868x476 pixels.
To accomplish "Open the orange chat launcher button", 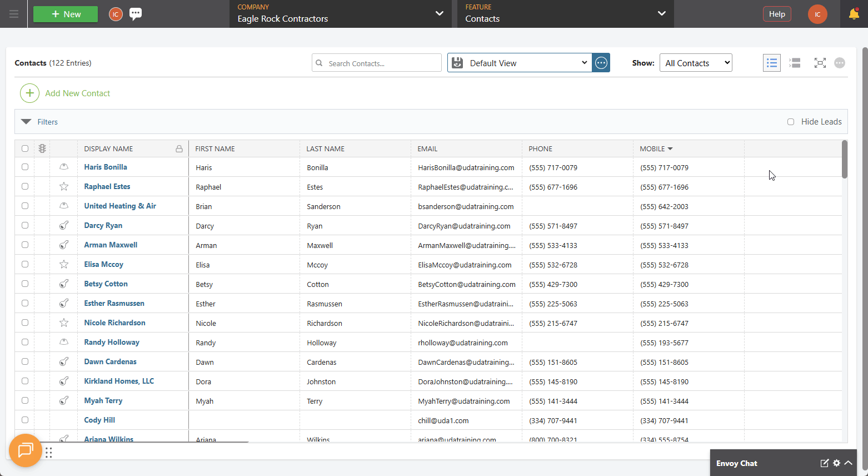I will tap(26, 450).
